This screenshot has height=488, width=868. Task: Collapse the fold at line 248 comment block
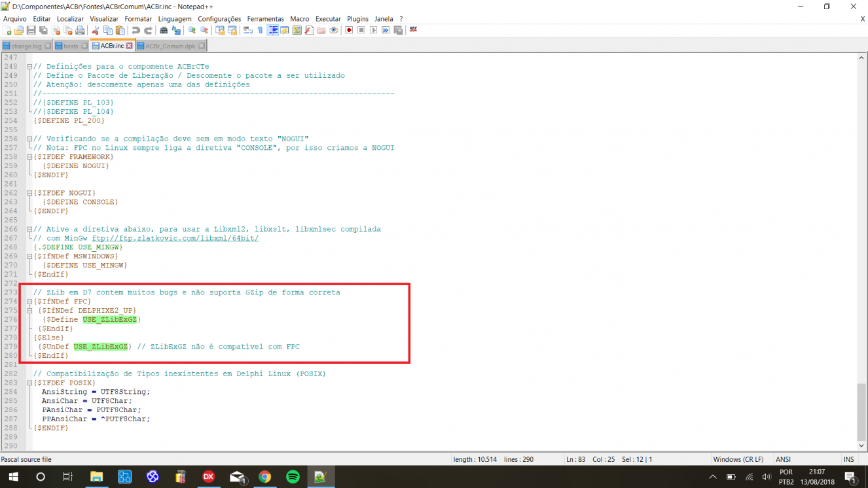coord(29,67)
